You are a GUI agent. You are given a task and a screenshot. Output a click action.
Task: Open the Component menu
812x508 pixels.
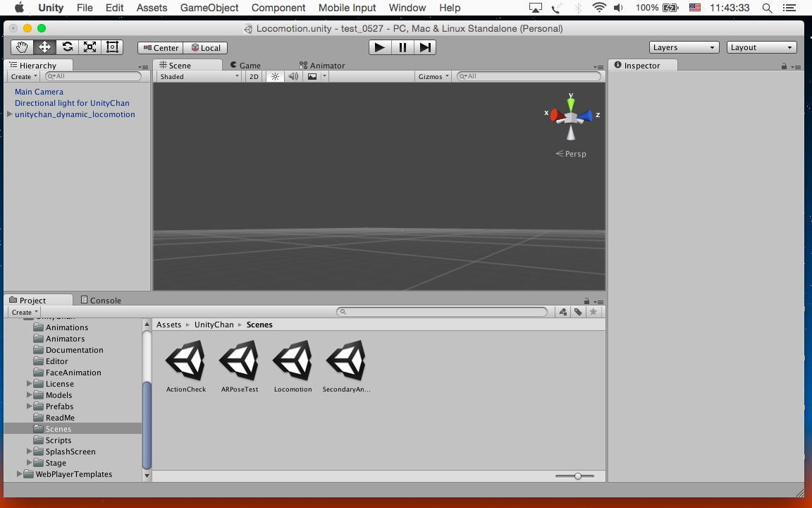tap(278, 8)
